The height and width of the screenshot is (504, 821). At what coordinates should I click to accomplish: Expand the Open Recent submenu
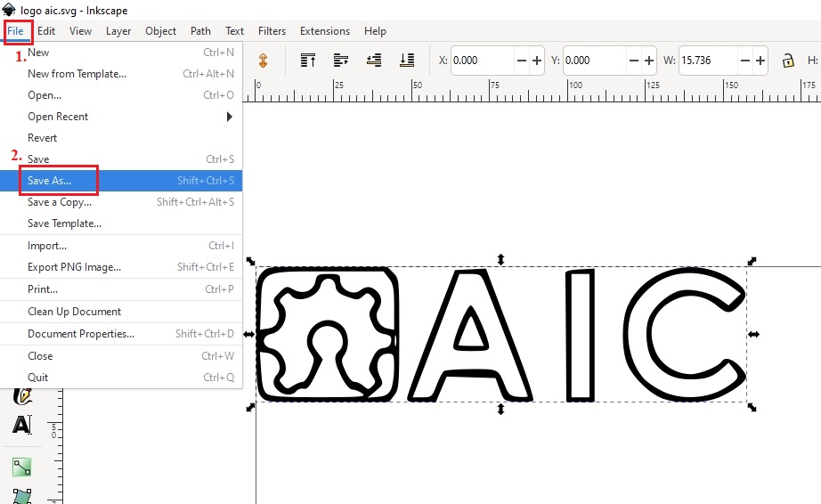(121, 117)
